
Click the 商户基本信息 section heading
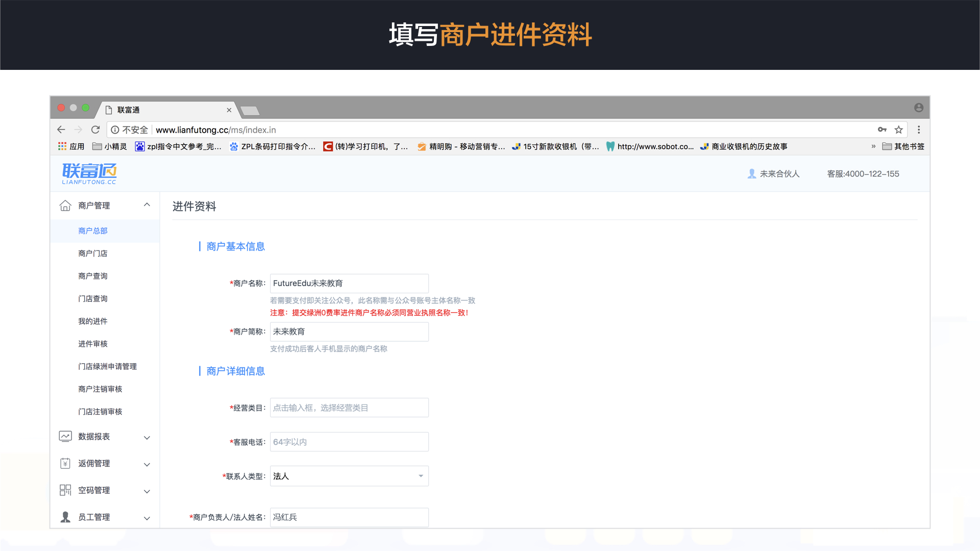coord(235,246)
